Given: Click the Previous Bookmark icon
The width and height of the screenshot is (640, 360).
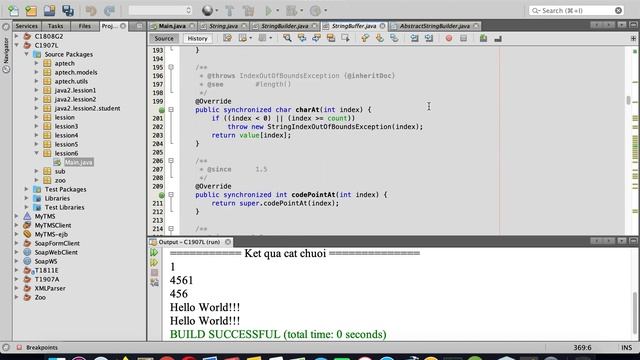Looking at the screenshot, I should (365, 38).
